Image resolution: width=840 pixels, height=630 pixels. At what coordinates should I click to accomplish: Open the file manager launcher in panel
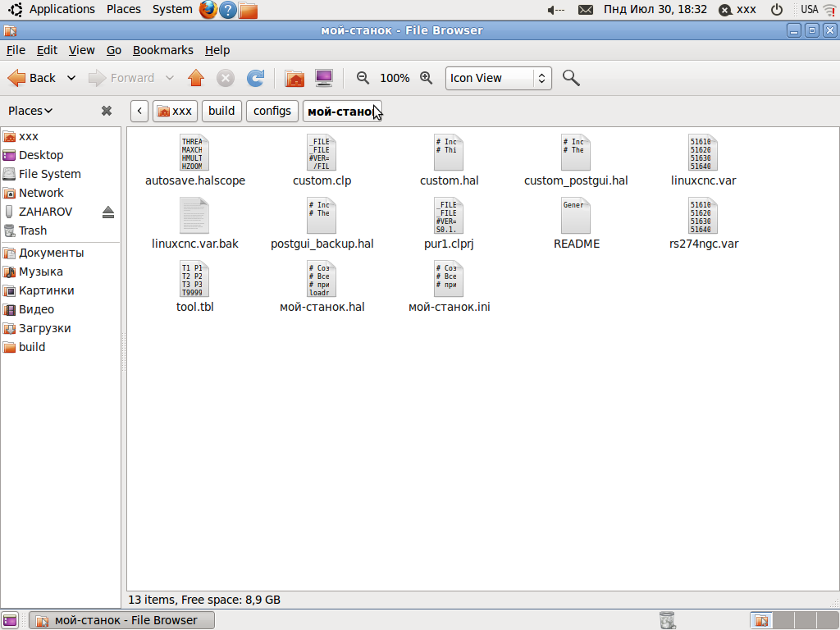(x=248, y=10)
